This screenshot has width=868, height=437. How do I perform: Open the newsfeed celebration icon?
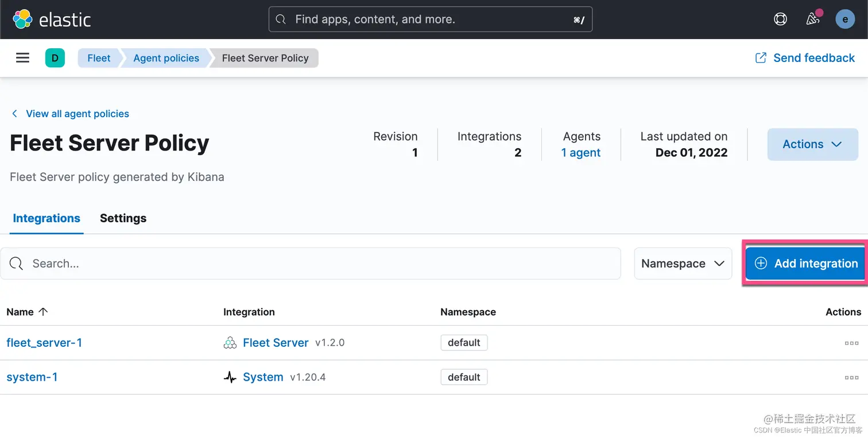point(812,19)
